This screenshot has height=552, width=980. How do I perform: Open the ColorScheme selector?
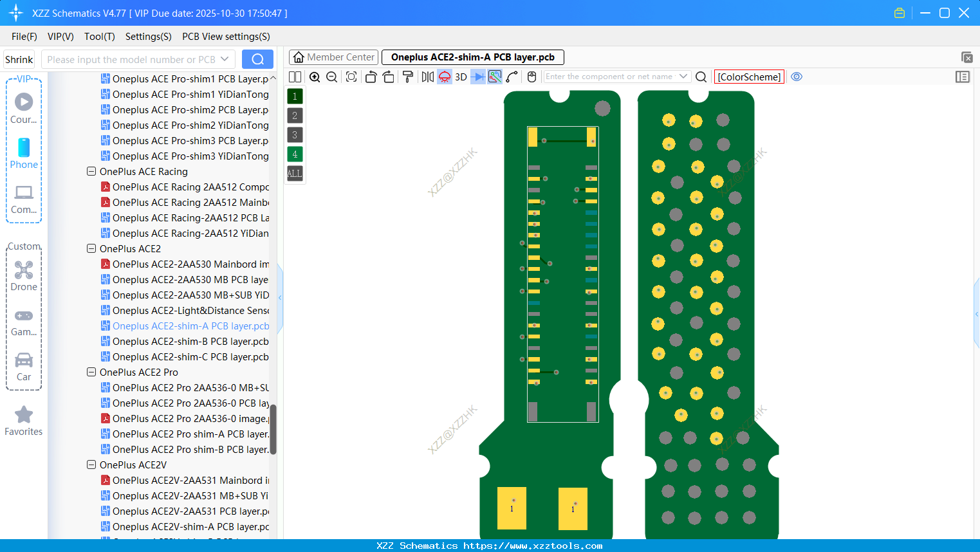[x=748, y=77]
